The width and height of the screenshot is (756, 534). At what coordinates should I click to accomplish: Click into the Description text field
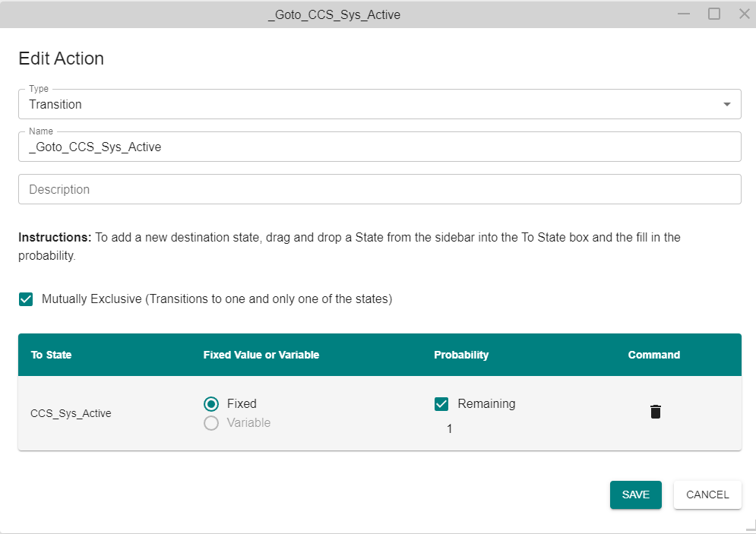click(379, 189)
